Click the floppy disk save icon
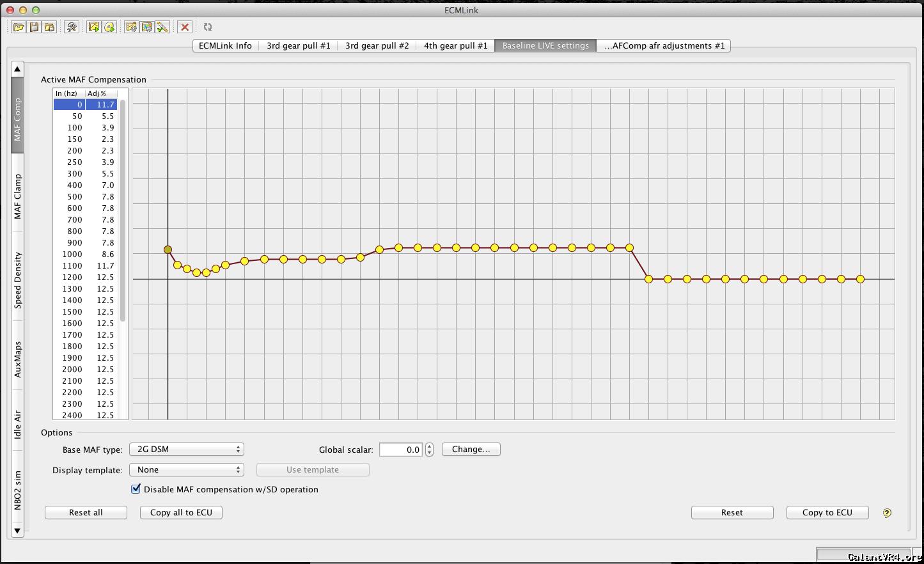The height and width of the screenshot is (564, 924). tap(34, 27)
